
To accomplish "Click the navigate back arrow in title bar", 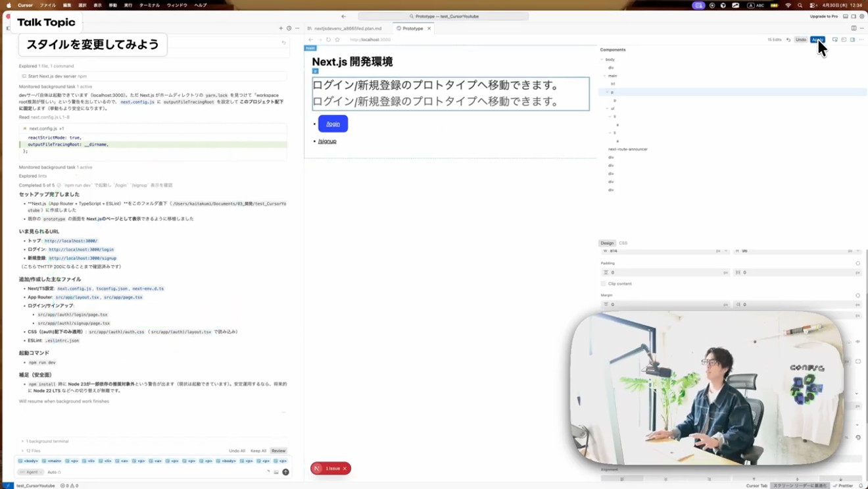I will (343, 16).
